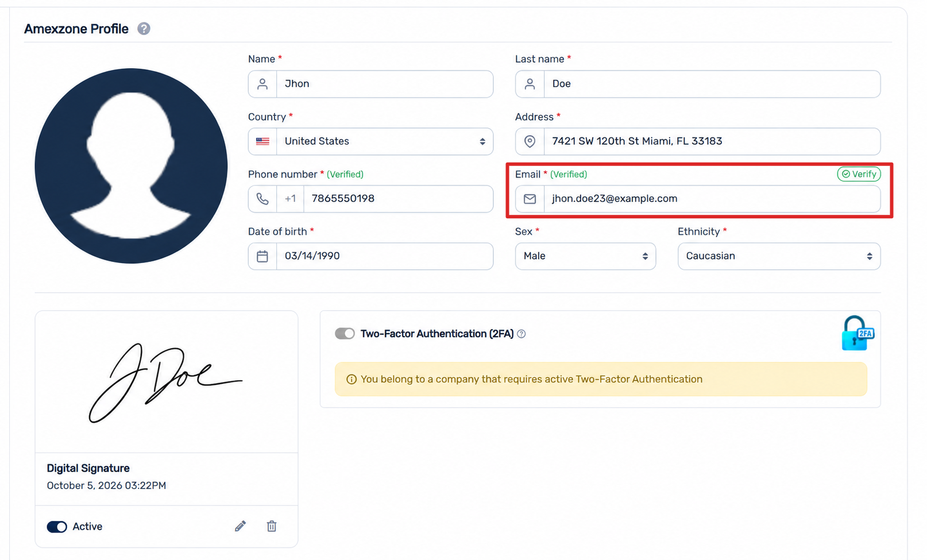Click the 2FA company requirement warning text
This screenshot has height=560, width=927.
pos(531,380)
